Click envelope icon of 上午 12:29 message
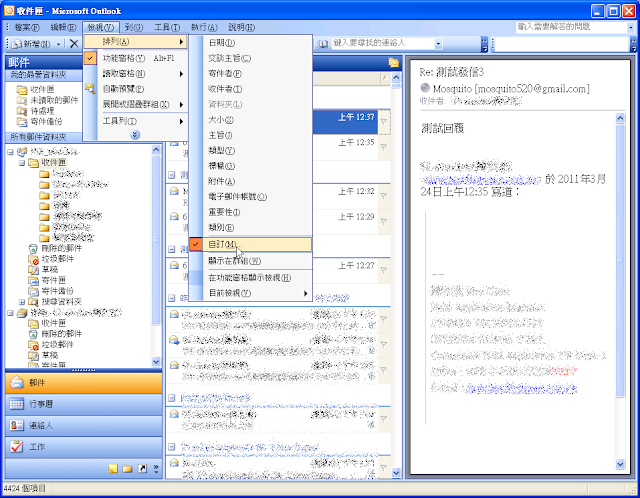Viewport: 640px width, 498px height. [x=174, y=216]
